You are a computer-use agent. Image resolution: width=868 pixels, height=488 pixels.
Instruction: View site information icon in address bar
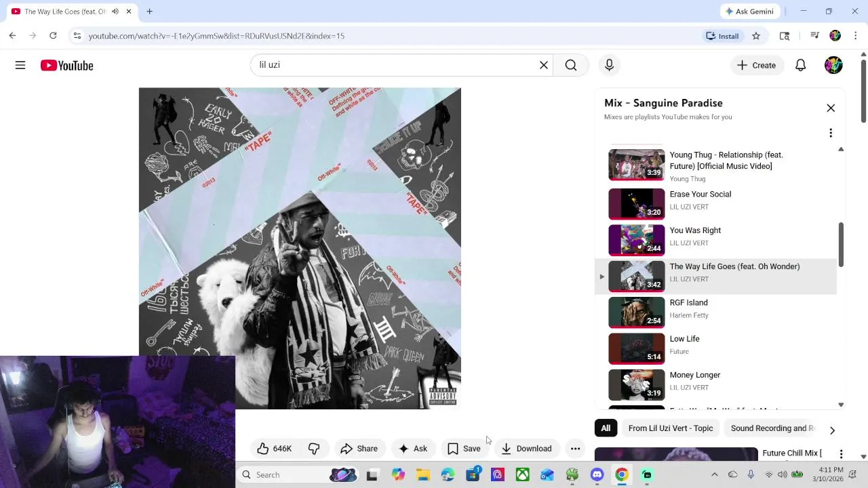(x=77, y=36)
